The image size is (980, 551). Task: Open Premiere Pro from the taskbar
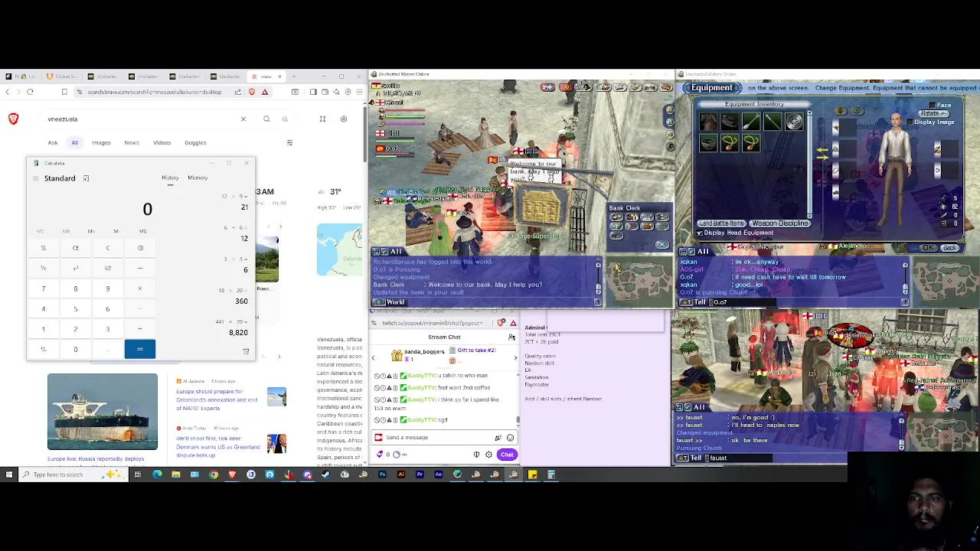[x=420, y=474]
